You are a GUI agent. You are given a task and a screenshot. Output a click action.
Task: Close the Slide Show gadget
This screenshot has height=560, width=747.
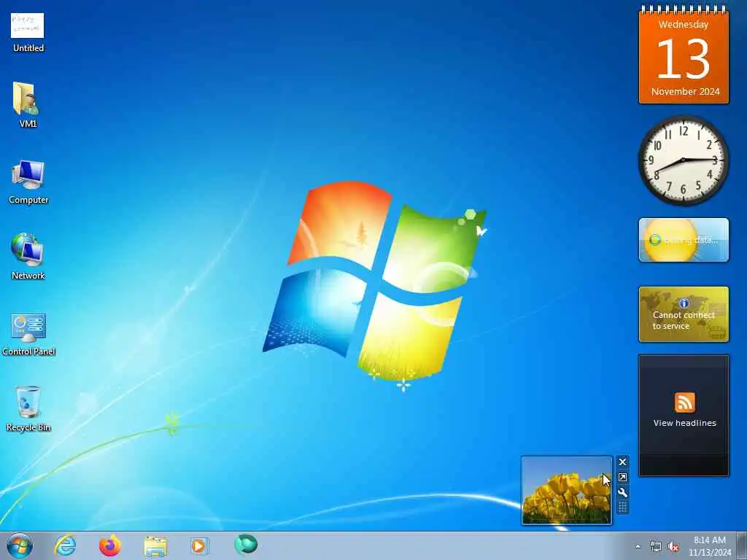click(622, 462)
